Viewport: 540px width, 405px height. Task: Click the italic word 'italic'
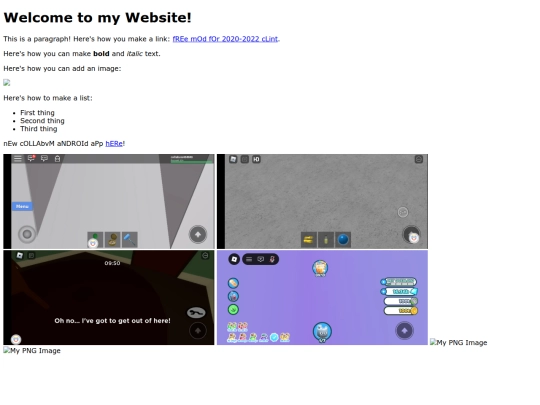tap(135, 54)
